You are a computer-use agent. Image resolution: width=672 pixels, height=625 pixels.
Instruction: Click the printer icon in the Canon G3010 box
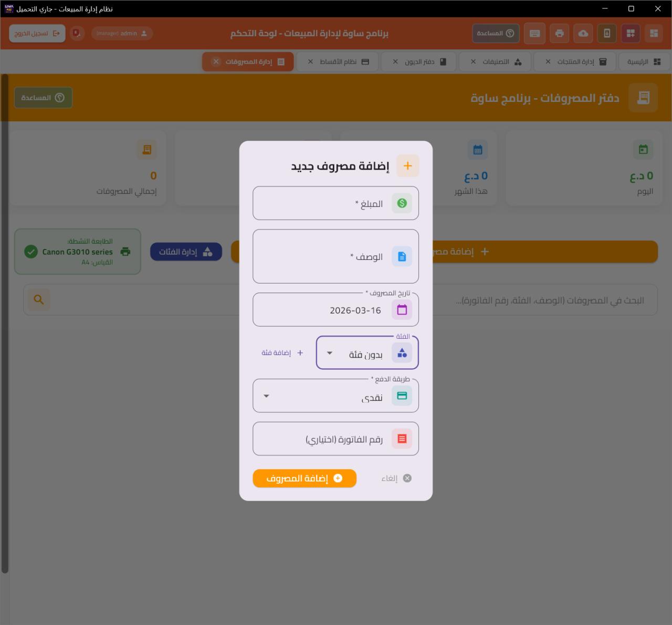point(125,252)
